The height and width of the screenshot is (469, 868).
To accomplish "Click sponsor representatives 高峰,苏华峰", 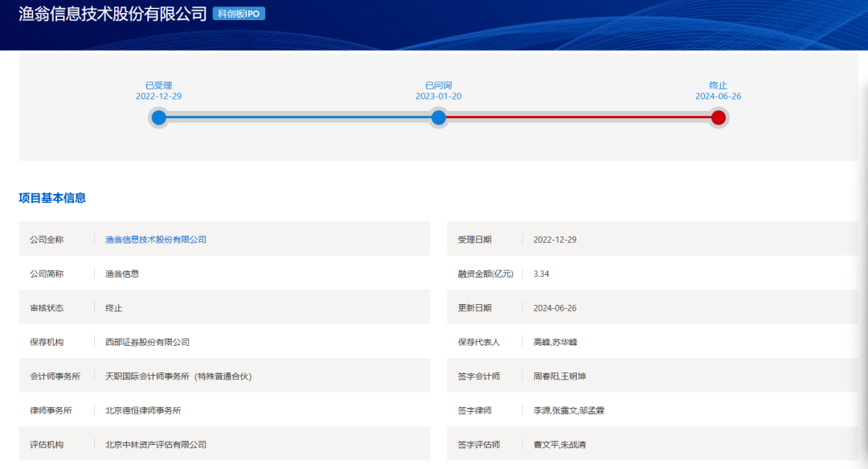I will [555, 343].
